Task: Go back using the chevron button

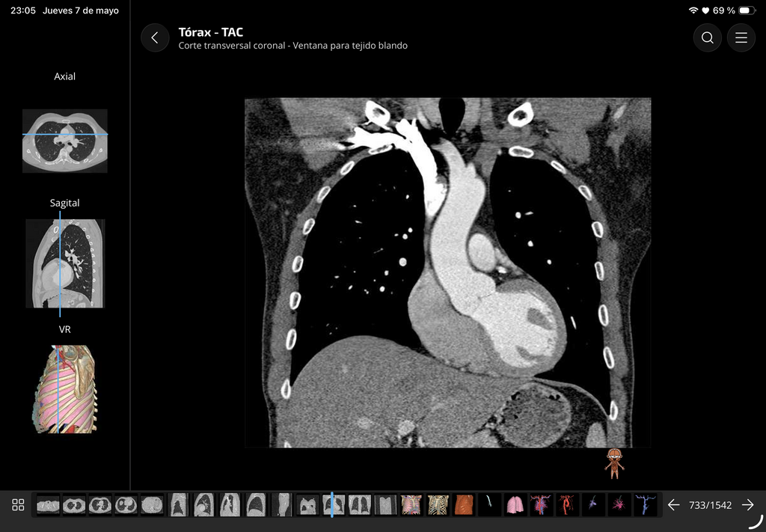Action: (155, 37)
